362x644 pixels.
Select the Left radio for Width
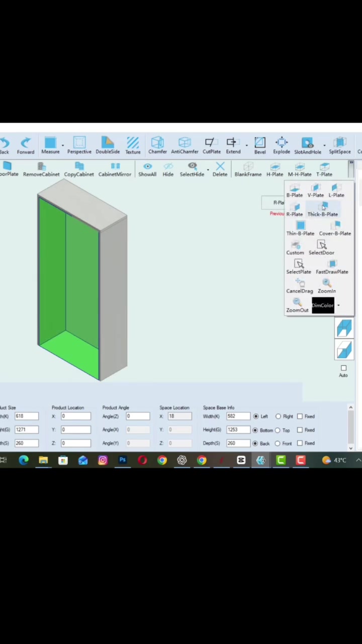(x=256, y=417)
